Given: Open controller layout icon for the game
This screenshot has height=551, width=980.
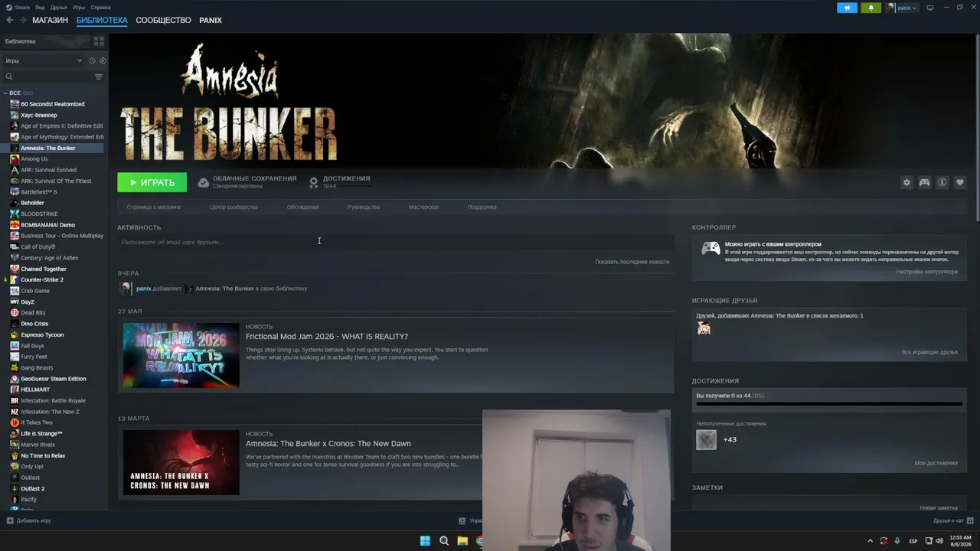Looking at the screenshot, I should (924, 182).
